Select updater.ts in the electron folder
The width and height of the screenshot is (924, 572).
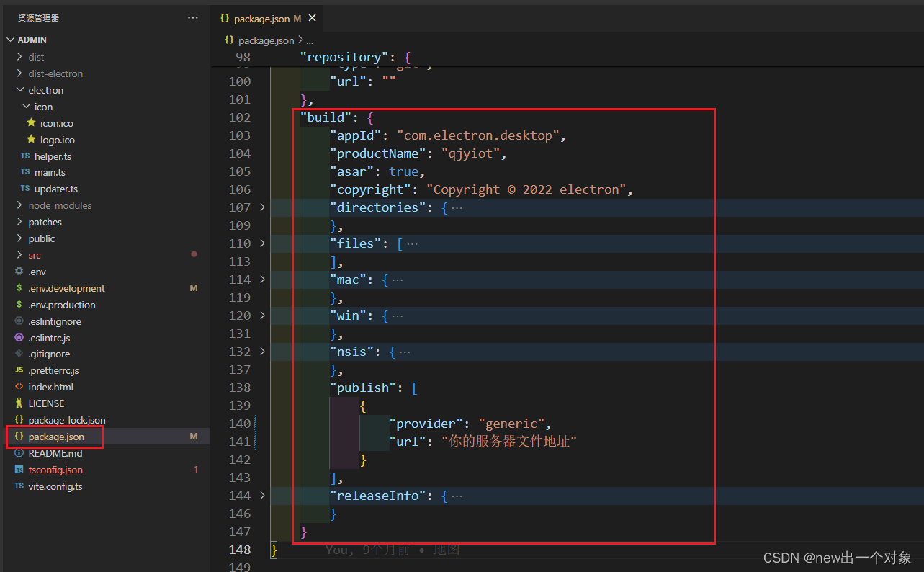55,189
